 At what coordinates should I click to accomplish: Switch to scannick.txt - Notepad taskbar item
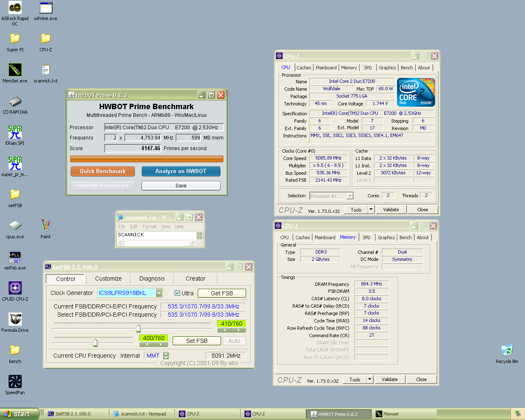(142, 414)
